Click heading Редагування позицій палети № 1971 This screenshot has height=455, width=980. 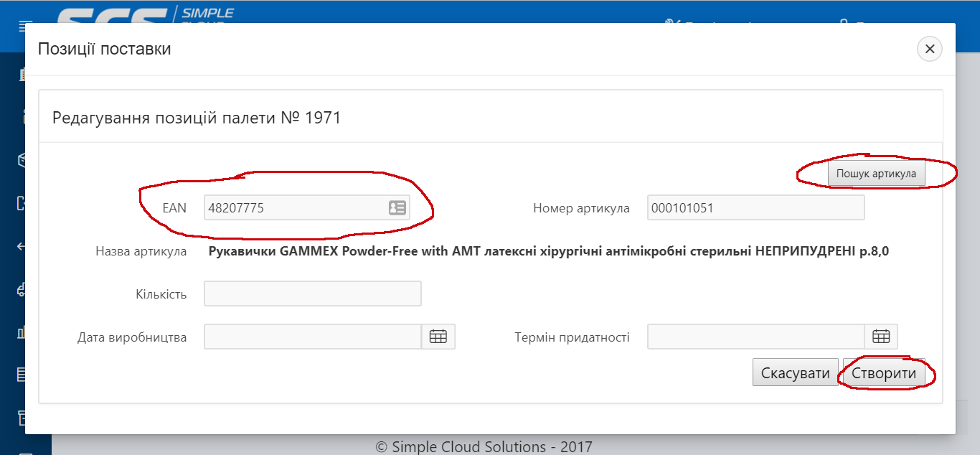[x=197, y=118]
